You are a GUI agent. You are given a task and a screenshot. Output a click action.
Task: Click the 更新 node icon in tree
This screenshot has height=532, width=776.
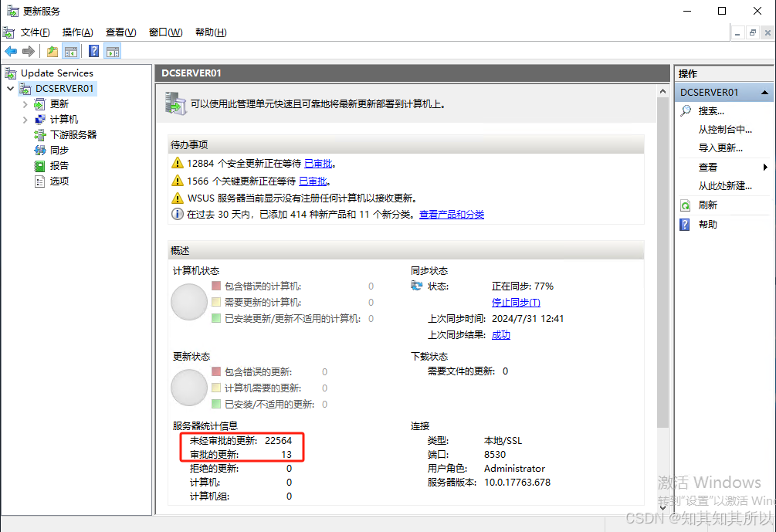coord(39,104)
